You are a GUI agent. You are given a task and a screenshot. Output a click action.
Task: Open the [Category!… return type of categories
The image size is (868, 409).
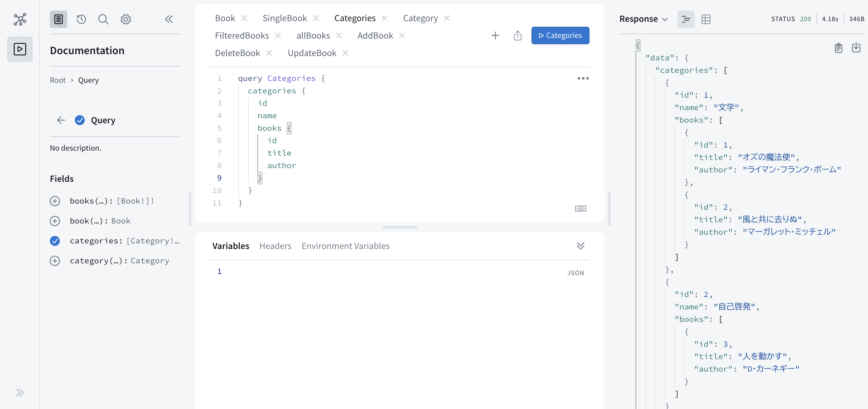[x=153, y=241]
